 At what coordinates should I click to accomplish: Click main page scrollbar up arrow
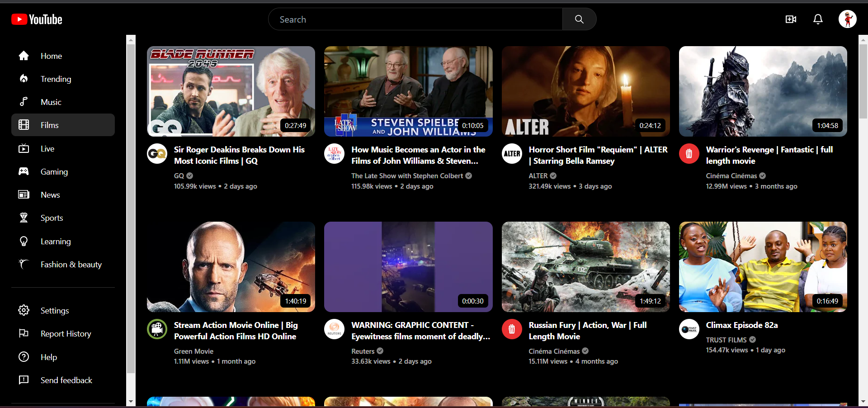coord(863,39)
